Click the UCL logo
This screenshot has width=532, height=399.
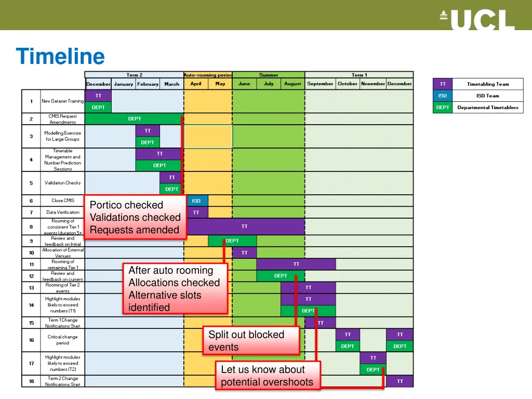coord(478,20)
